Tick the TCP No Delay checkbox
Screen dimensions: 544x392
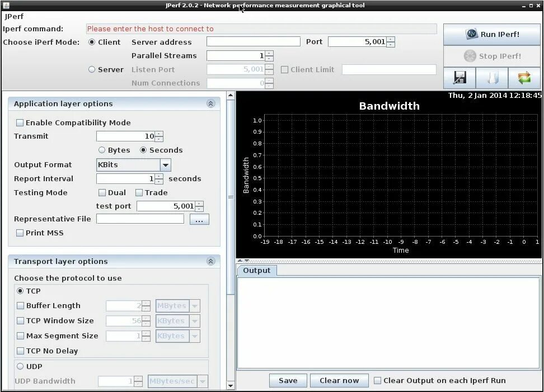21,351
